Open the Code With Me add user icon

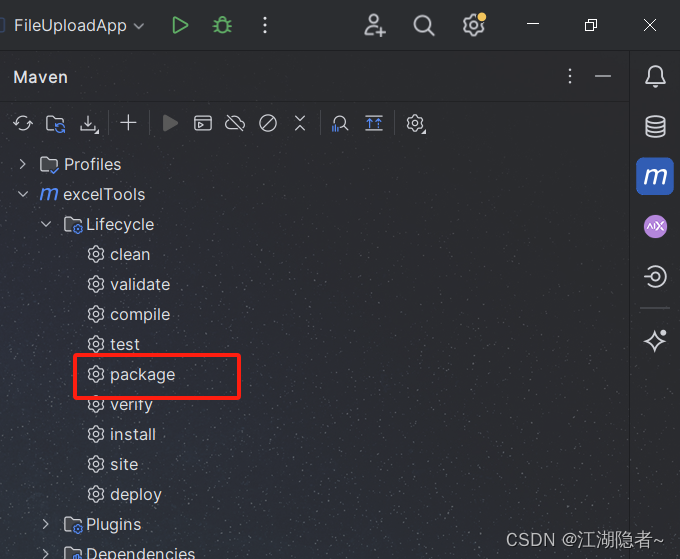(375, 25)
